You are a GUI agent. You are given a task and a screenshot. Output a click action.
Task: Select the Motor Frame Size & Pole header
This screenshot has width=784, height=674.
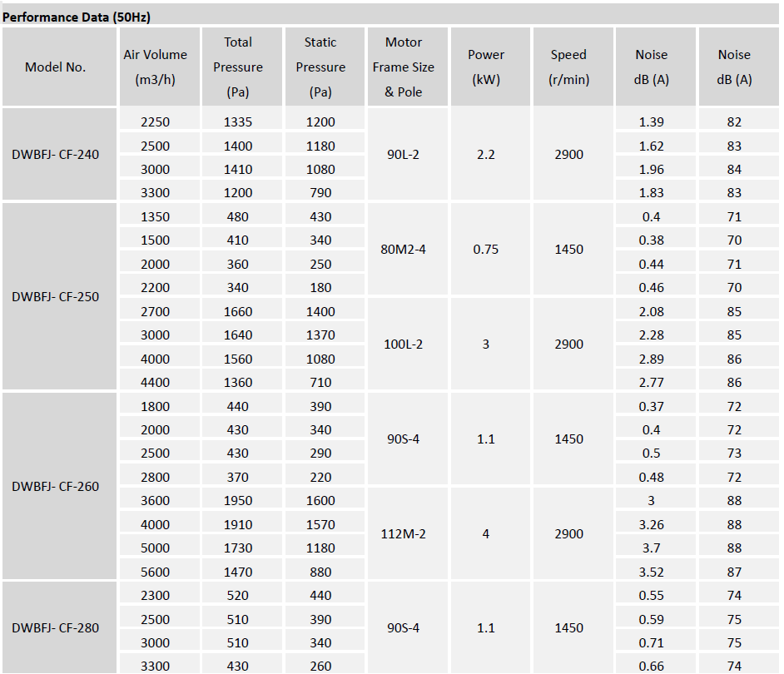point(404,67)
